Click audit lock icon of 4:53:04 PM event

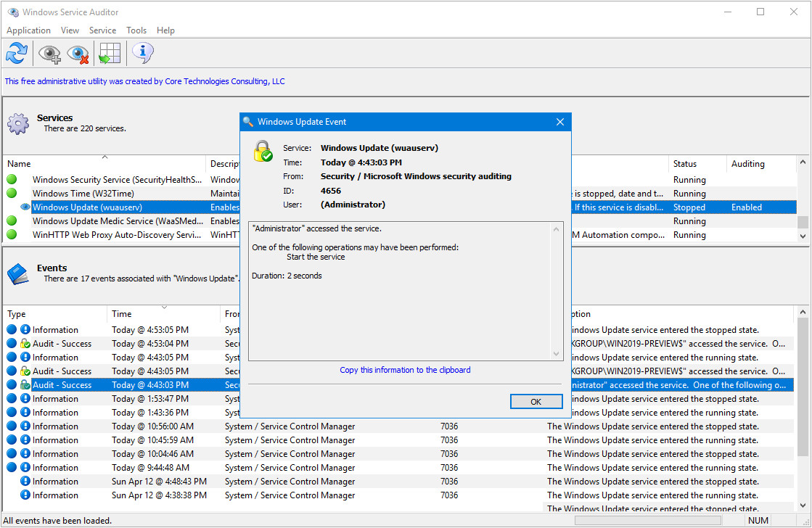[x=25, y=343]
